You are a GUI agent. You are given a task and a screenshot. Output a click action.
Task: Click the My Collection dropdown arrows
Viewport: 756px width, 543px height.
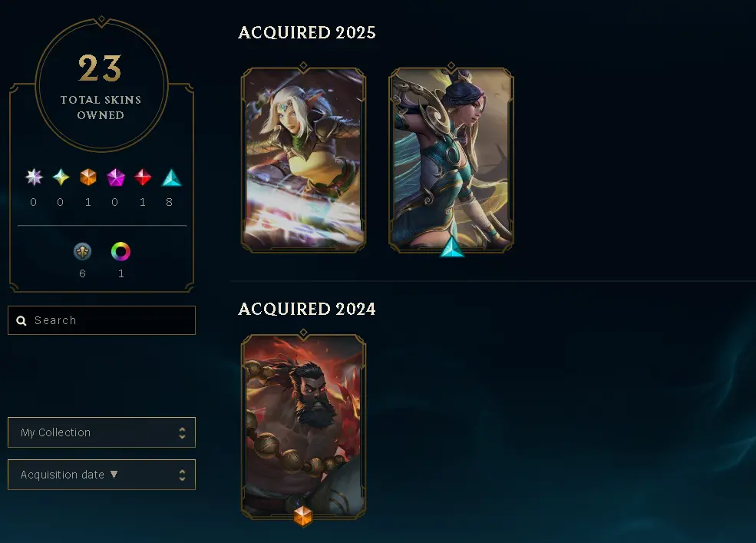pyautogui.click(x=182, y=432)
